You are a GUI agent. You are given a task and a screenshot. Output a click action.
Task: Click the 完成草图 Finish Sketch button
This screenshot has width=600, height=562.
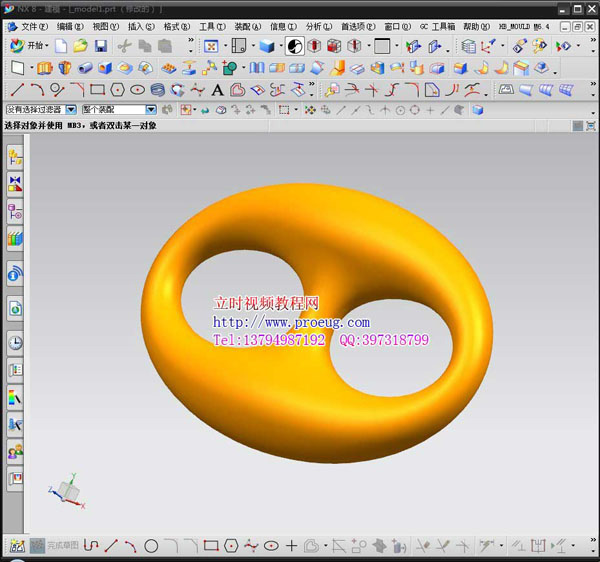click(x=55, y=546)
